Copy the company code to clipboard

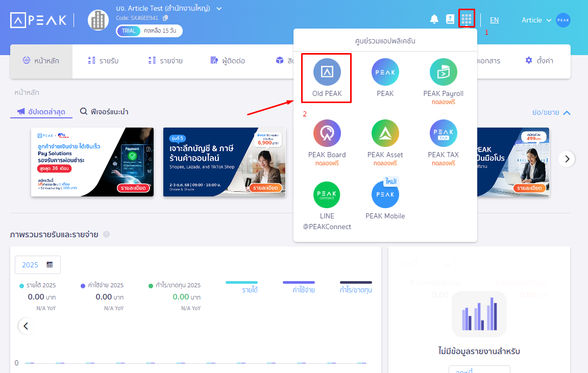pos(165,18)
